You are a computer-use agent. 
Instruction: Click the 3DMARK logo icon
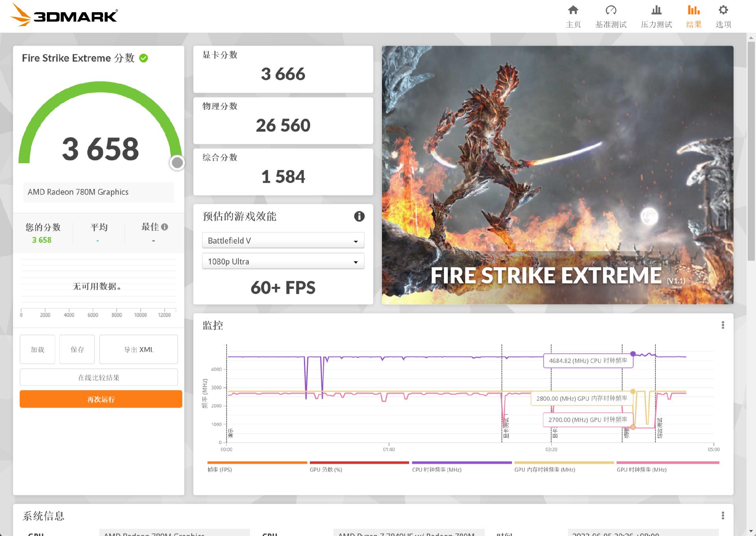20,16
